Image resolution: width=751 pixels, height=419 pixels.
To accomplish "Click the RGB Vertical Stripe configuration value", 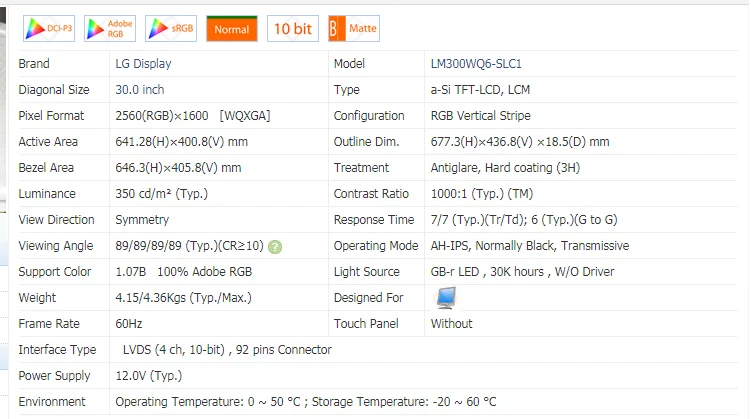I will pos(480,115).
